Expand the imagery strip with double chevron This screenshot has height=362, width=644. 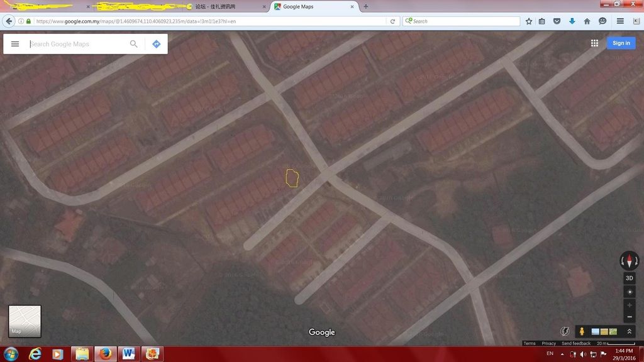629,331
